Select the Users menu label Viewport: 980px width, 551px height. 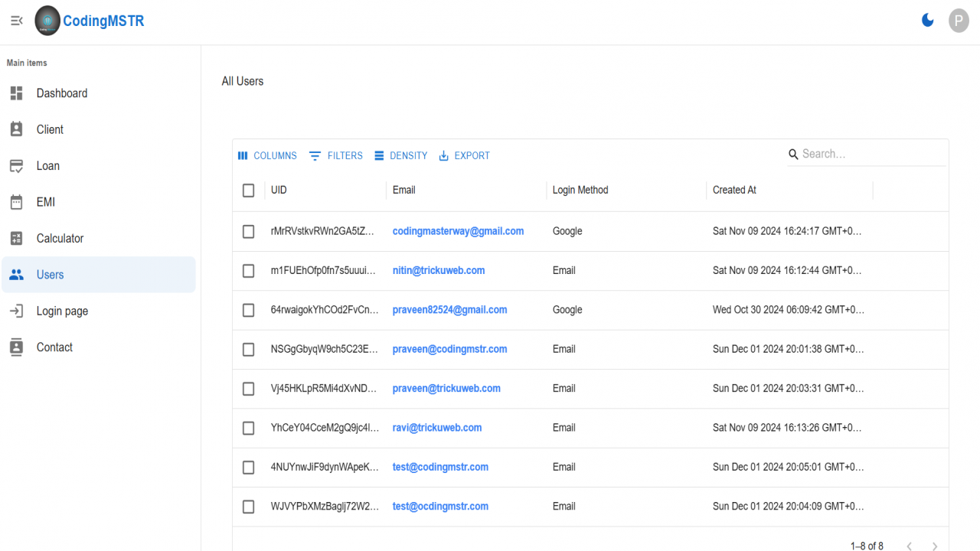tap(51, 275)
